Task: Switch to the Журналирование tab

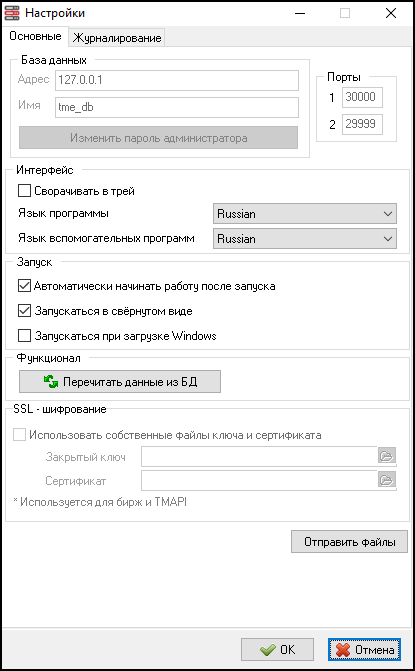Action: [117, 38]
